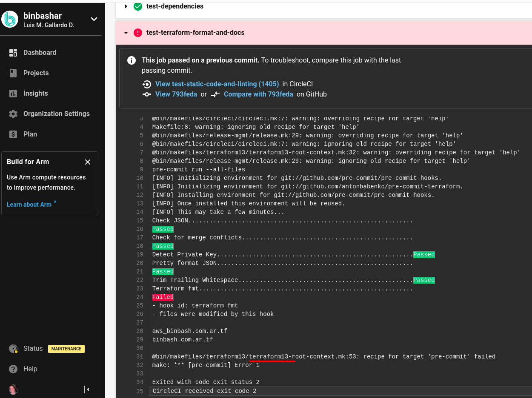Expand the test-dependencies job section
The width and height of the screenshot is (532, 398).
126,6
